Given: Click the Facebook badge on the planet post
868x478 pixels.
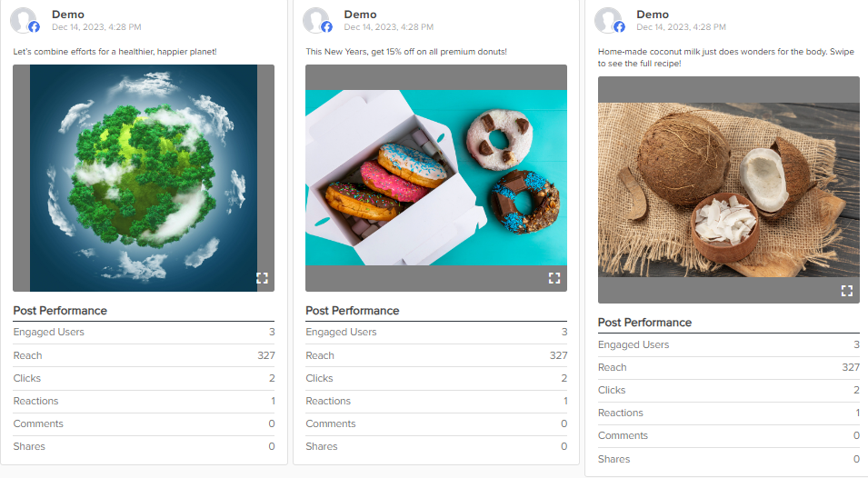Looking at the screenshot, I should click(x=35, y=27).
